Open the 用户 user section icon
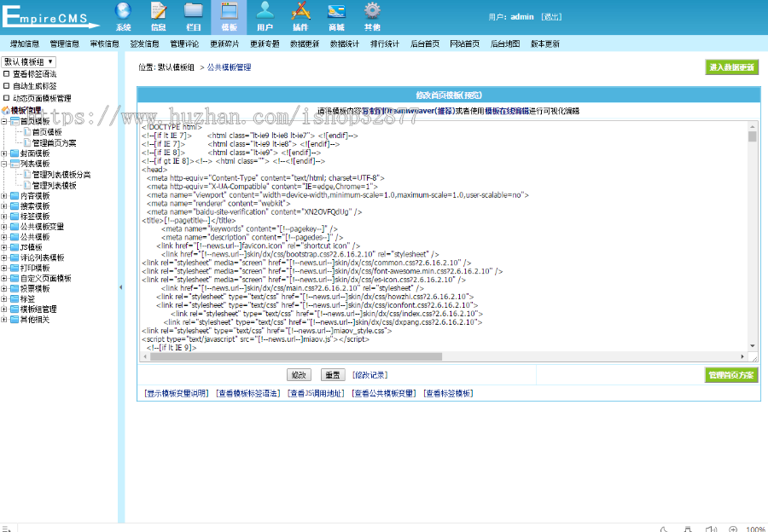Screen dimensions: 768x532 tap(265, 17)
